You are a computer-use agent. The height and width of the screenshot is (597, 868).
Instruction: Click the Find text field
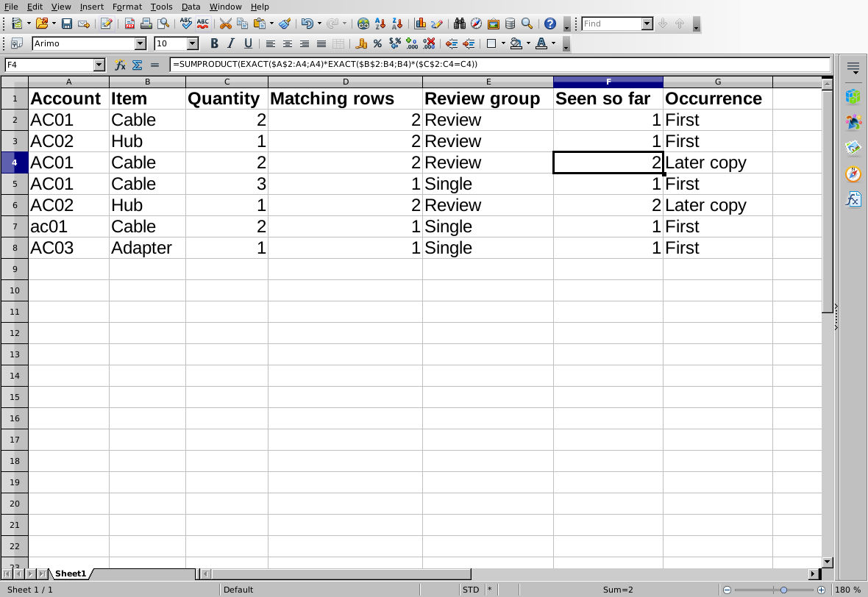(x=612, y=24)
